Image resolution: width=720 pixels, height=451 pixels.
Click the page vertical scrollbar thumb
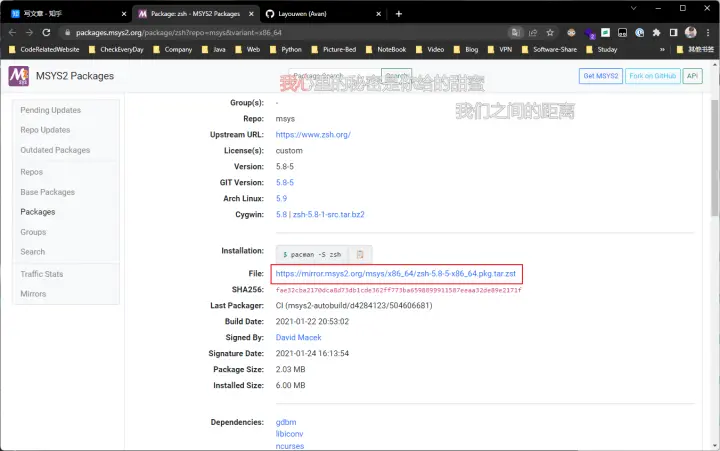(715, 158)
